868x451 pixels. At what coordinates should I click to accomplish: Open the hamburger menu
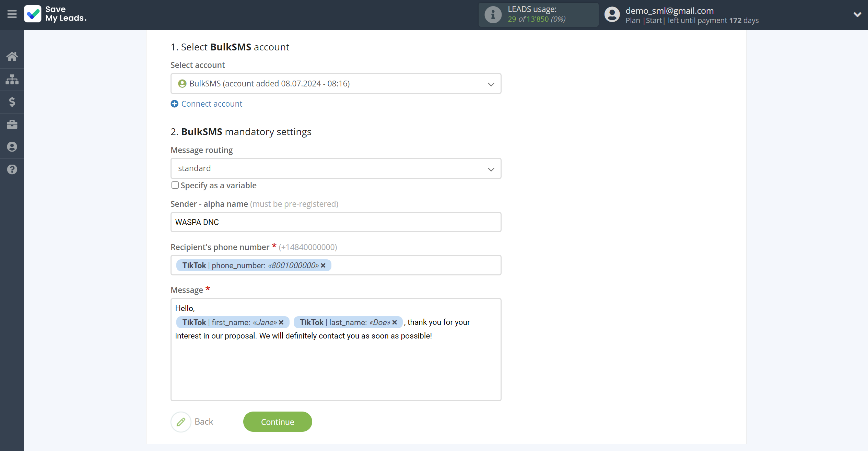pos(12,14)
